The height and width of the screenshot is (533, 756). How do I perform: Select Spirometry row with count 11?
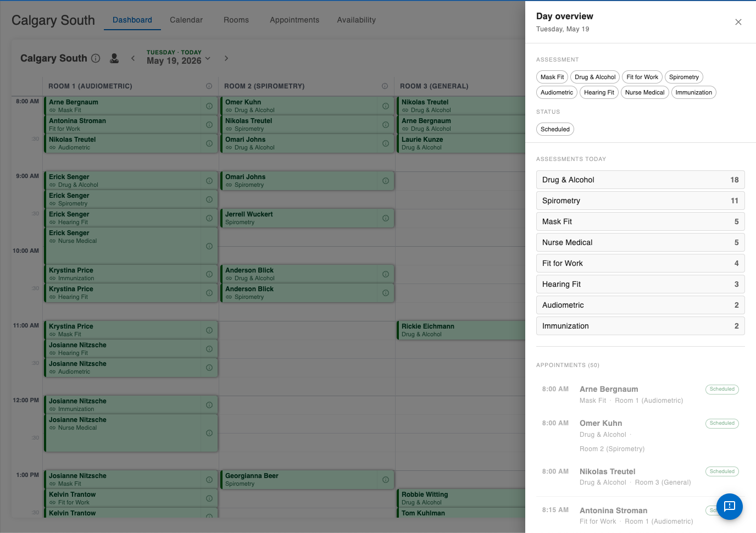coord(641,201)
